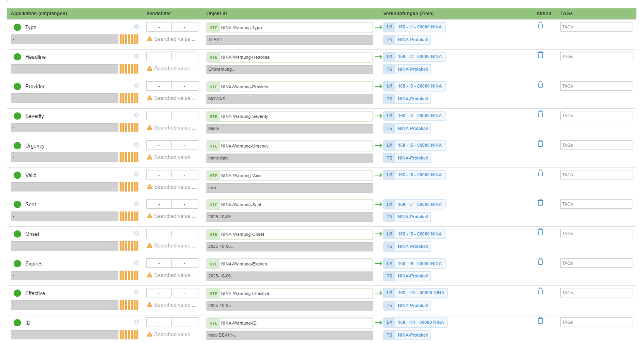Open NINA-Protokoll link in the Headline row
This screenshot has width=644, height=343.
(x=412, y=69)
